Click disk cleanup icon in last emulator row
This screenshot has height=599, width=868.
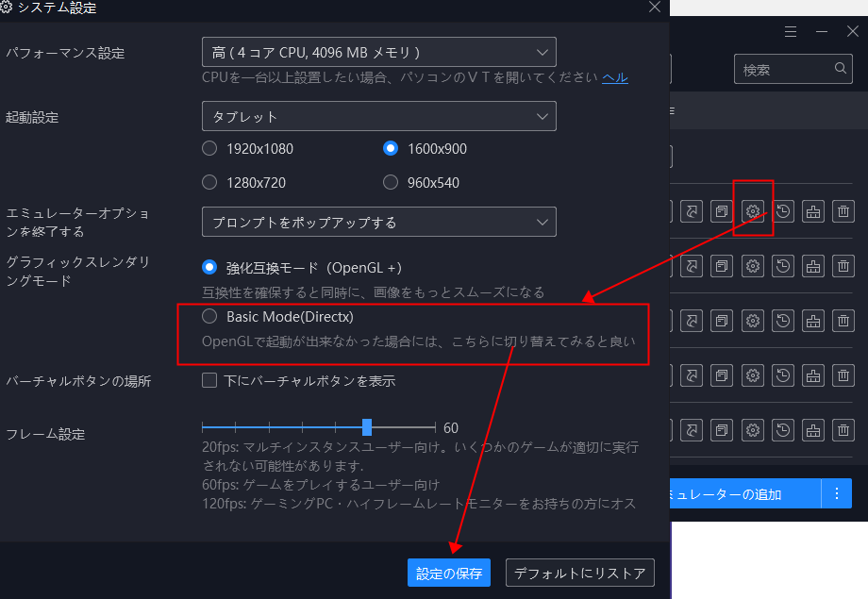tap(812, 431)
